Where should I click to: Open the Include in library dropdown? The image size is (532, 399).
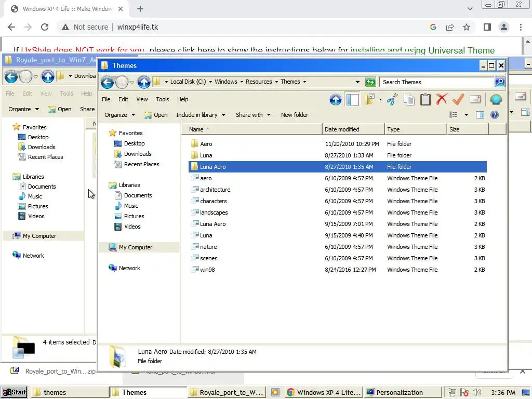[201, 115]
